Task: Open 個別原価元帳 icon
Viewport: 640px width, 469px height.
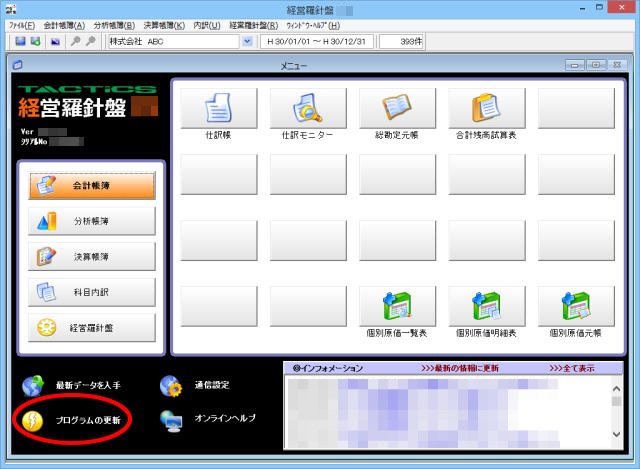Action: 576,306
